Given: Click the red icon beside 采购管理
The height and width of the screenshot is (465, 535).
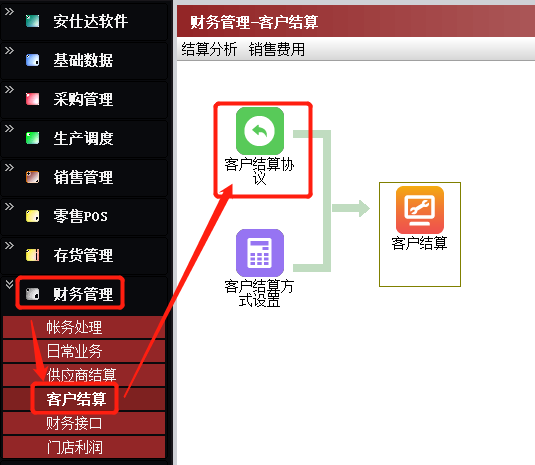Looking at the screenshot, I should pos(32,99).
